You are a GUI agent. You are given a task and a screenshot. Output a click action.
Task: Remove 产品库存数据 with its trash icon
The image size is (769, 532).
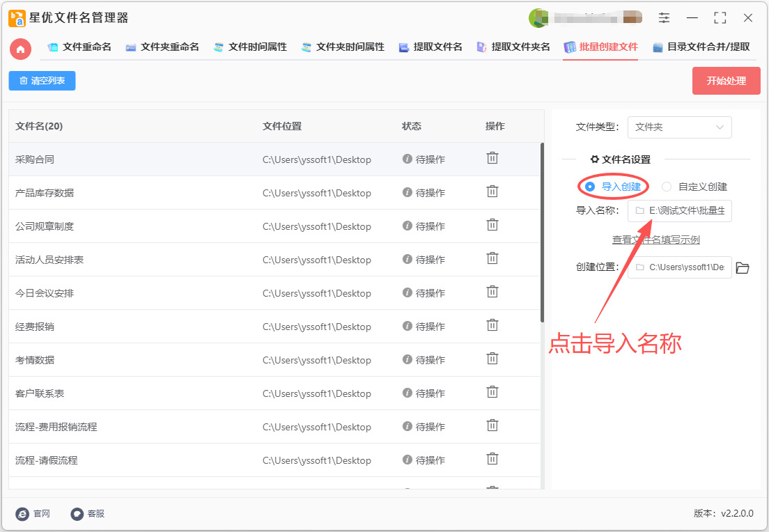click(492, 191)
